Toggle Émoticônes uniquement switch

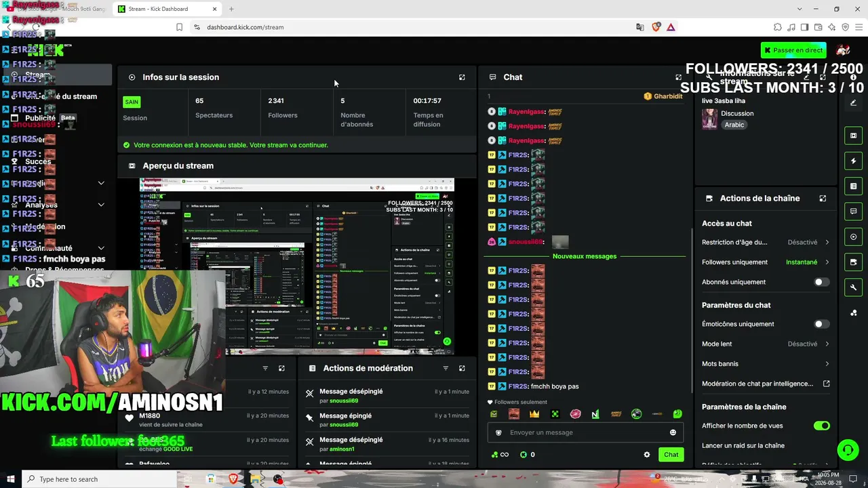coord(821,324)
